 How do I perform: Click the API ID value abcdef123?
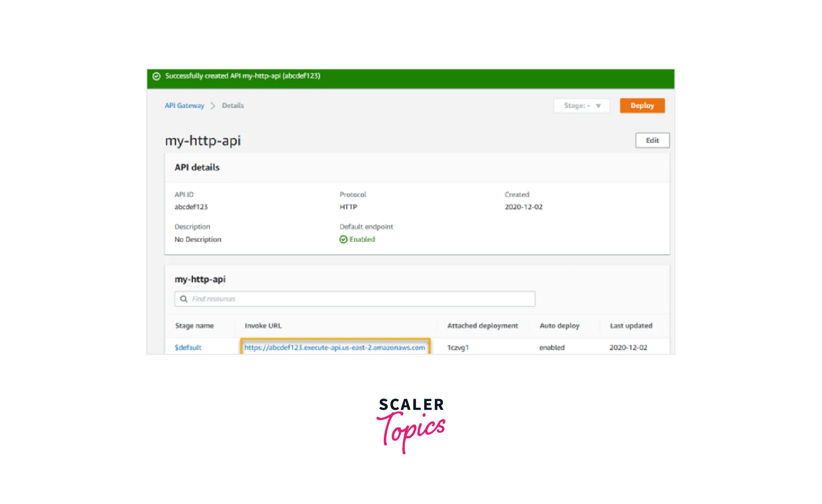pos(191,207)
